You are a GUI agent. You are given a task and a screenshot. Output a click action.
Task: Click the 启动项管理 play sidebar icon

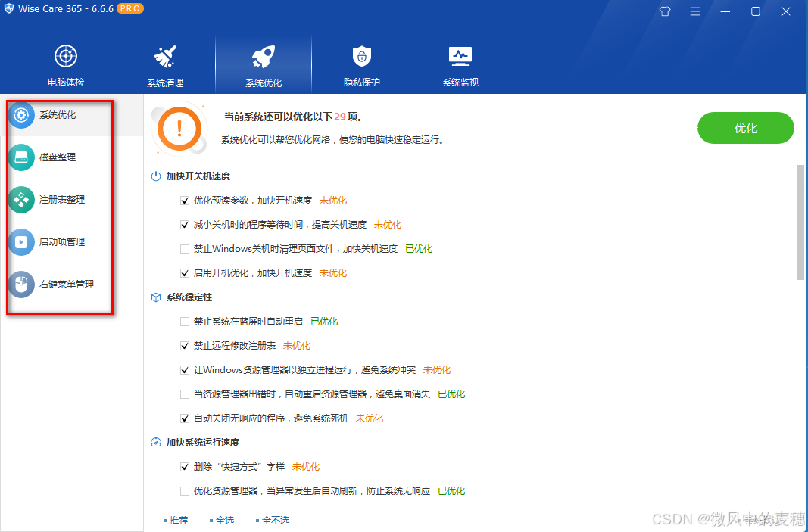pos(22,241)
